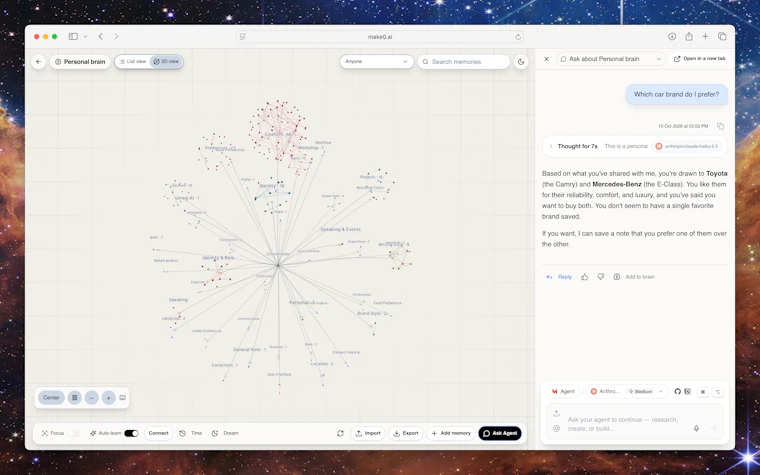This screenshot has width=760, height=475.
Task: Click the Ask Agent button
Action: click(500, 433)
